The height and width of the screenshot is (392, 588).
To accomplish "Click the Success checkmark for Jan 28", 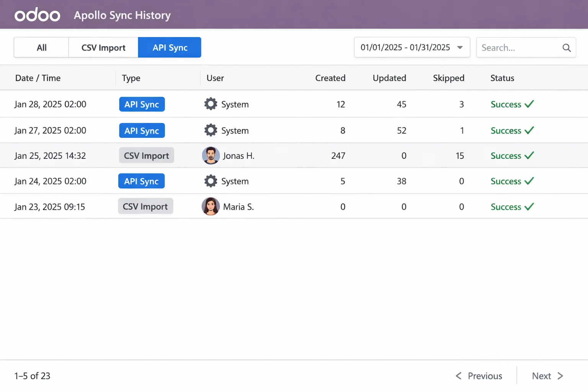I will [529, 104].
